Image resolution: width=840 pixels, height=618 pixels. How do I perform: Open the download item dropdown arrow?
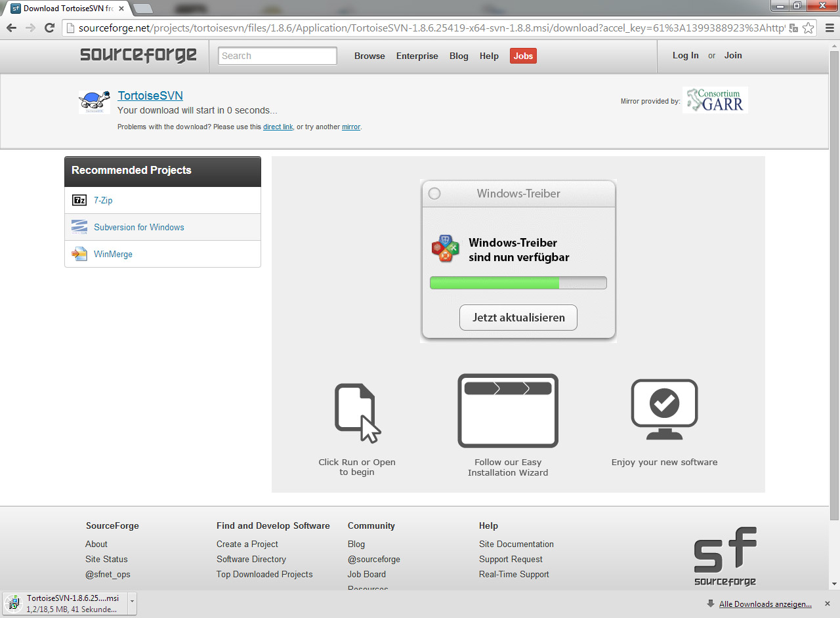pos(132,604)
